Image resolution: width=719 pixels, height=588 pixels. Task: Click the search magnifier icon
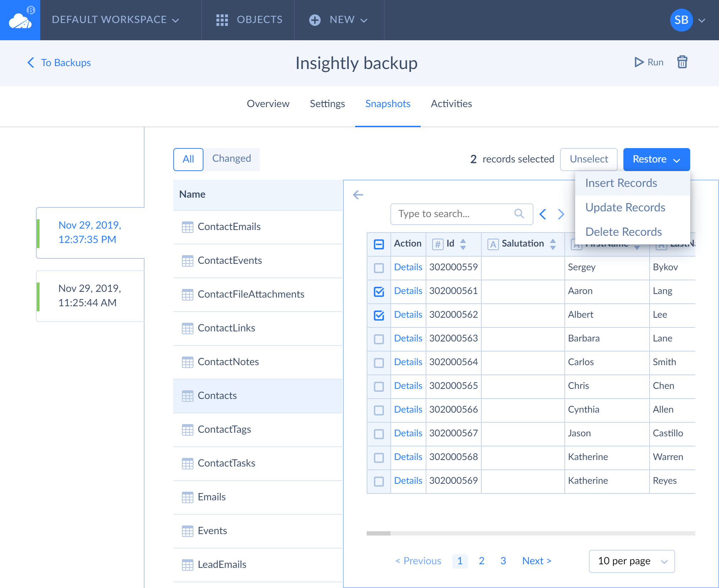click(x=519, y=213)
